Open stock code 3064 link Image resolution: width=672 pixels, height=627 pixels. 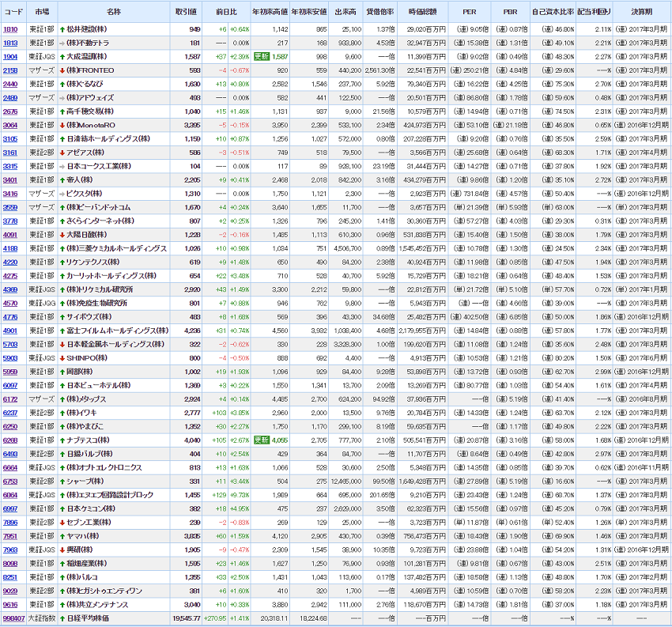(10, 126)
